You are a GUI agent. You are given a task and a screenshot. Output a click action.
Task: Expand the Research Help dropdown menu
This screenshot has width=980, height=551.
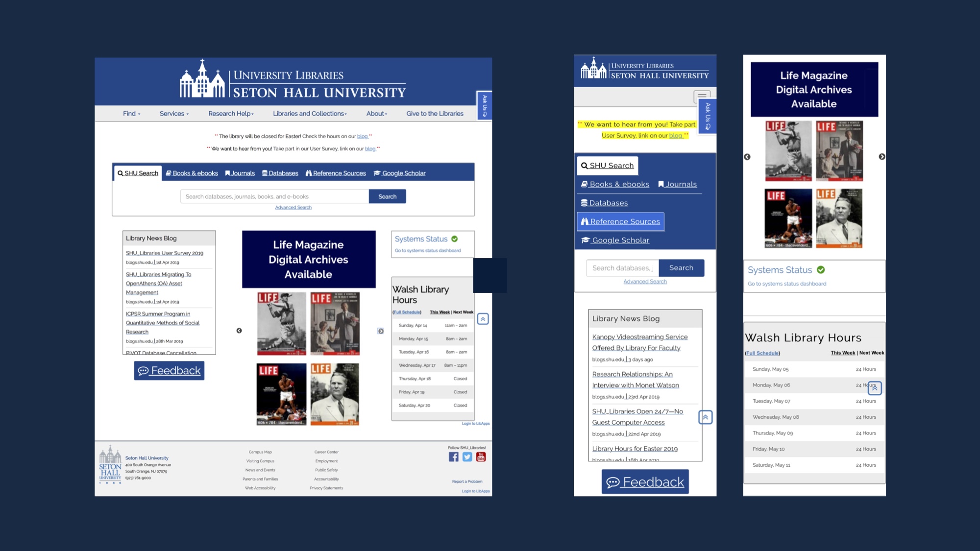[231, 114]
